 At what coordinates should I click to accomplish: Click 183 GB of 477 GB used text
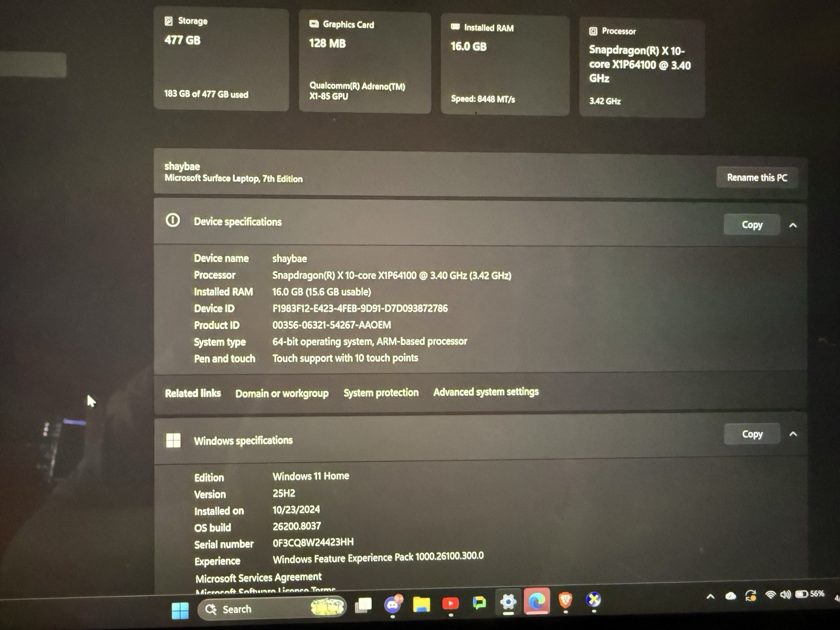coord(206,94)
